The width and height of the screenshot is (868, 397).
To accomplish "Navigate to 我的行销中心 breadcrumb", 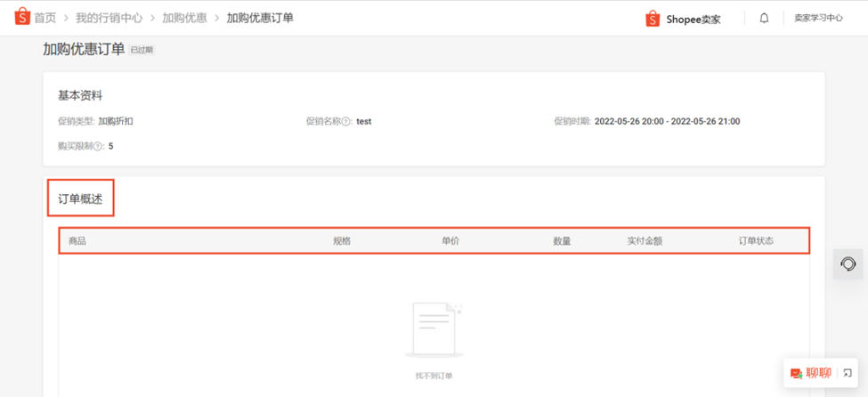I will pos(109,19).
